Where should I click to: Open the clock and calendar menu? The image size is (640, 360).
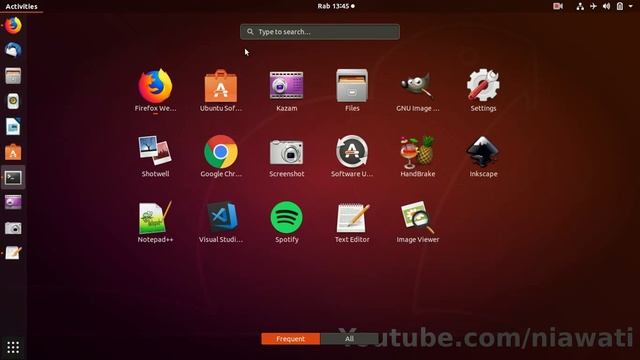[x=336, y=6]
